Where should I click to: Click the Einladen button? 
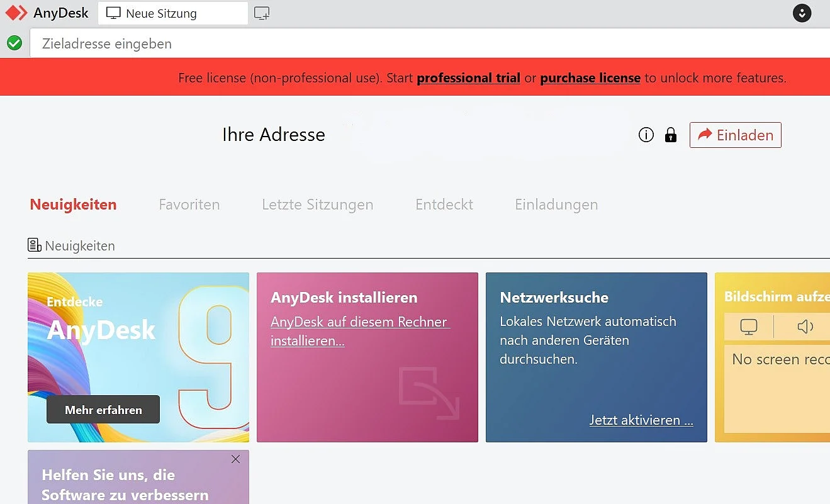(736, 135)
